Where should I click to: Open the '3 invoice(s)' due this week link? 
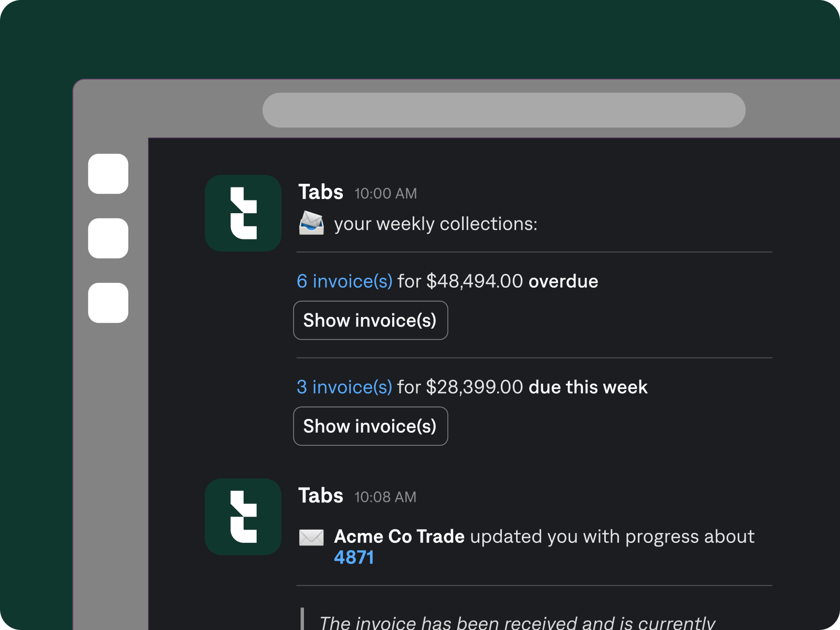tap(344, 387)
